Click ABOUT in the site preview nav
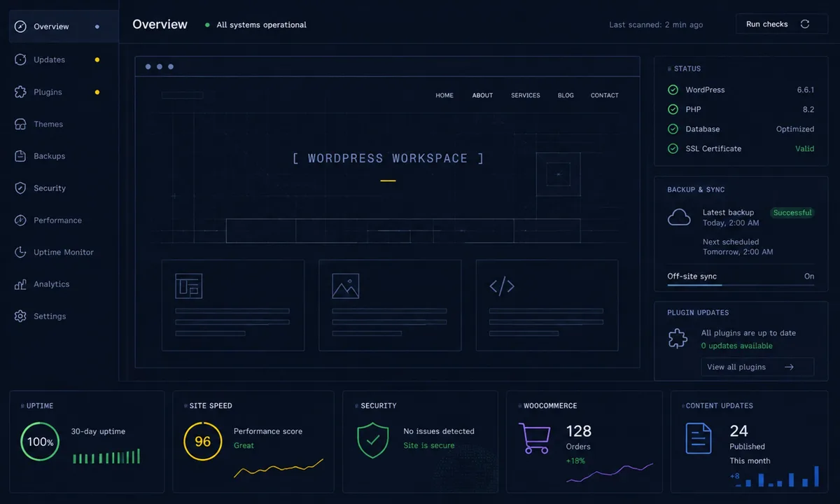This screenshot has width=840, height=504. 482,95
